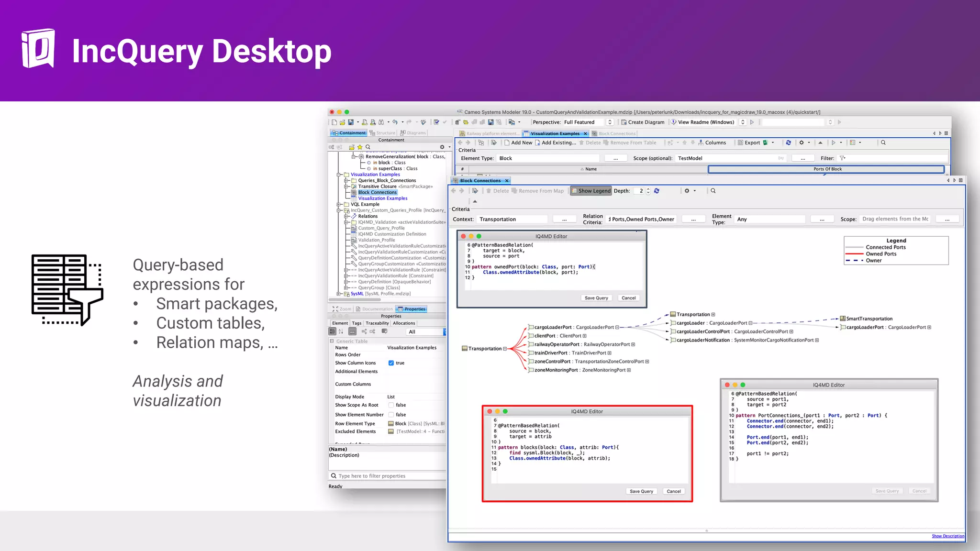Click the Context Transportation field

coord(512,220)
